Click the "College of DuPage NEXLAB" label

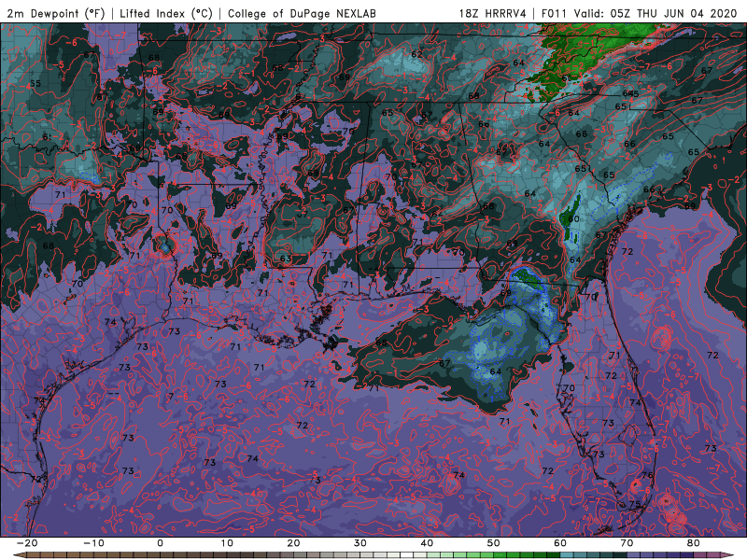(302, 14)
